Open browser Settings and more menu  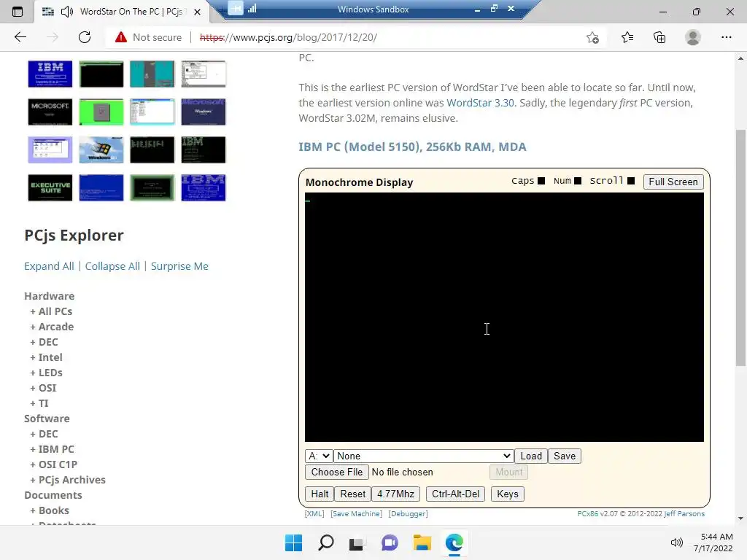point(726,37)
